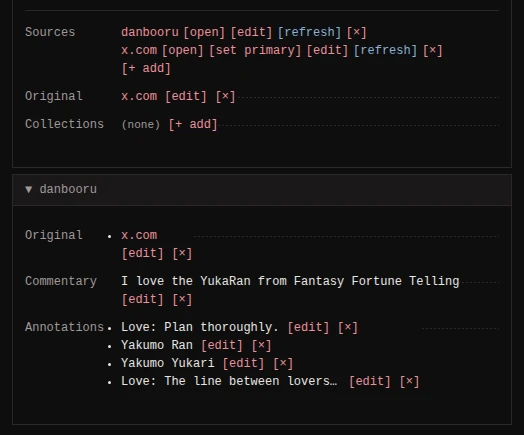The width and height of the screenshot is (524, 435).
Task: Set x.com as primary source
Action: click(x=255, y=50)
